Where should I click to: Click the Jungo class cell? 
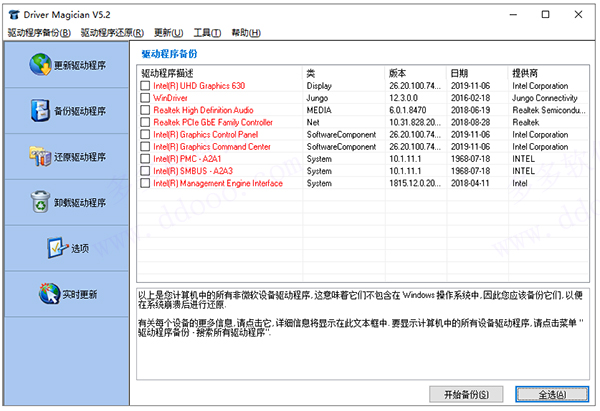point(317,98)
